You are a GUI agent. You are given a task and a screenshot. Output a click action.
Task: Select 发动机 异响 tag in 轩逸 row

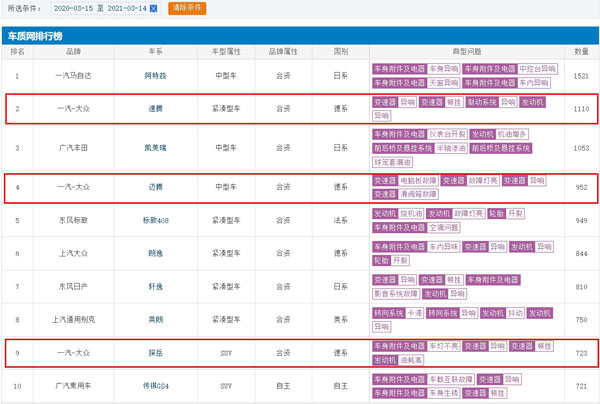pos(445,294)
